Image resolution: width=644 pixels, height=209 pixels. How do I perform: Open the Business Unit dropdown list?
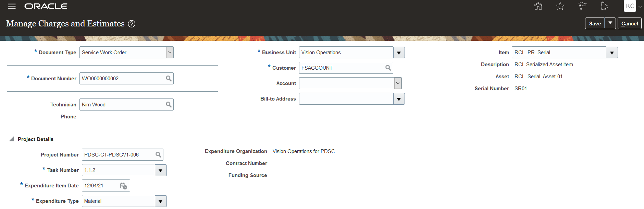click(x=399, y=53)
